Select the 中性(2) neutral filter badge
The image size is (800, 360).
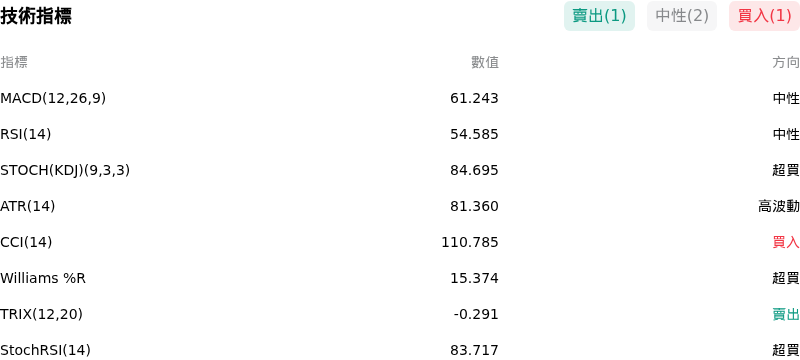[682, 16]
